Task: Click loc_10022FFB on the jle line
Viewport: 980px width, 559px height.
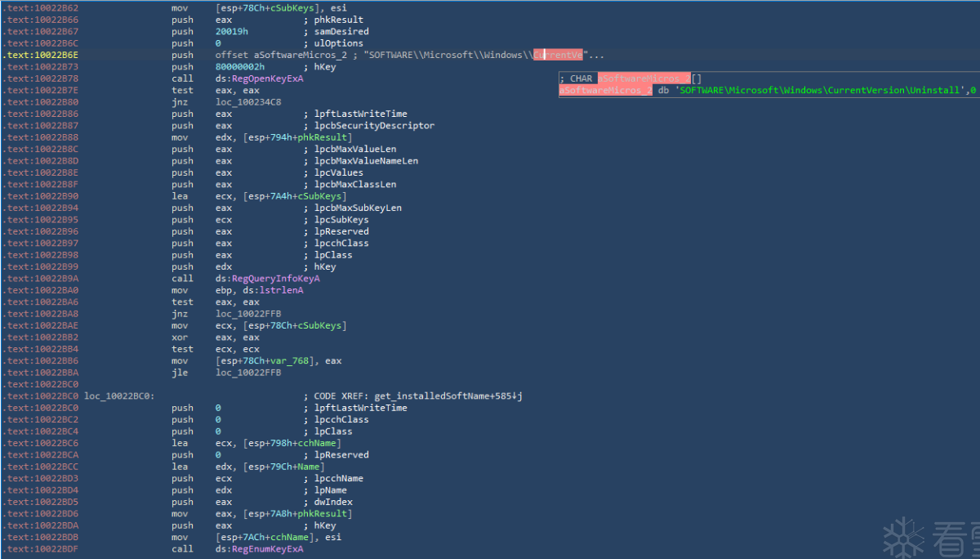Action: tap(248, 373)
